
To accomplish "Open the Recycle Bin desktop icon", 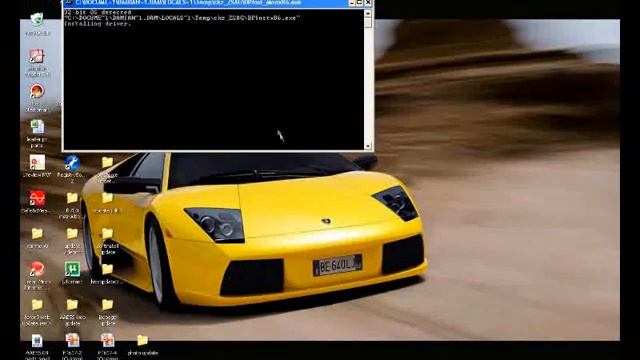I will coord(37,20).
